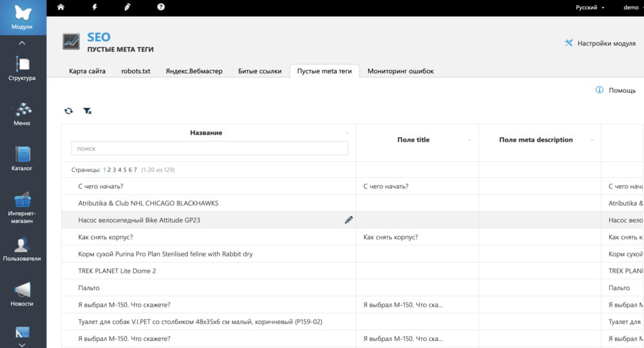The image size is (644, 348).
Task: Open the Каталог module in sidebar
Action: click(x=22, y=159)
